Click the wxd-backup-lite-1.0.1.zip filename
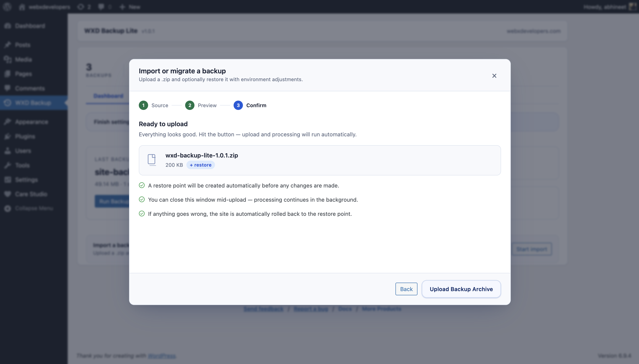 point(202,155)
